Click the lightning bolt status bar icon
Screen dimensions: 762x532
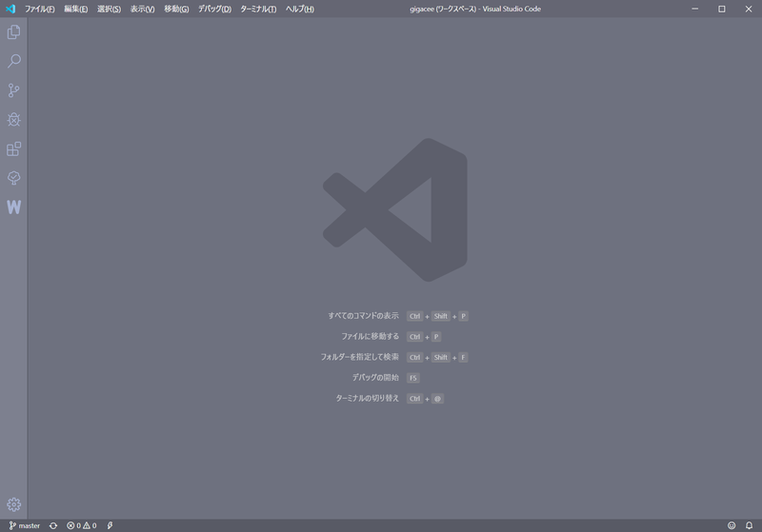[x=110, y=525]
